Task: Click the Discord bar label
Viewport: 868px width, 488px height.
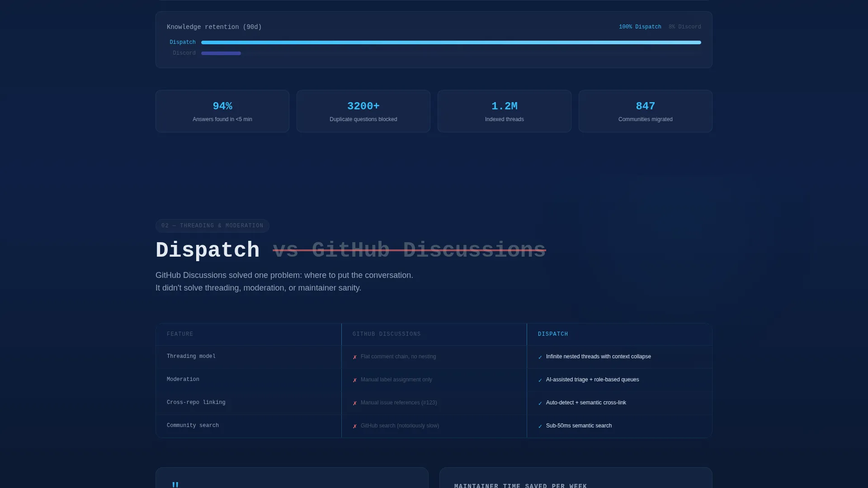Action: click(x=184, y=53)
